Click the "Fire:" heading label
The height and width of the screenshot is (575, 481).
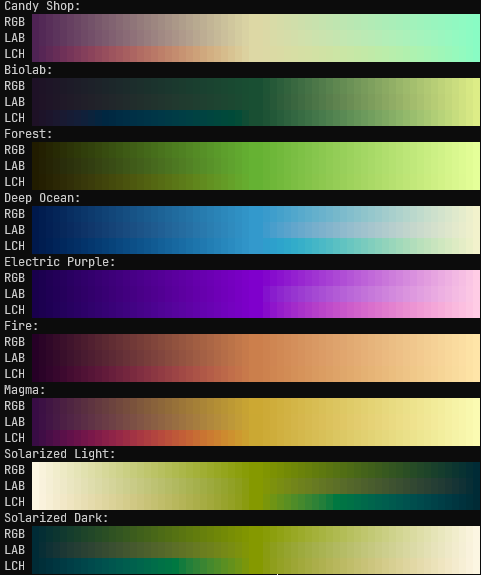coord(21,326)
